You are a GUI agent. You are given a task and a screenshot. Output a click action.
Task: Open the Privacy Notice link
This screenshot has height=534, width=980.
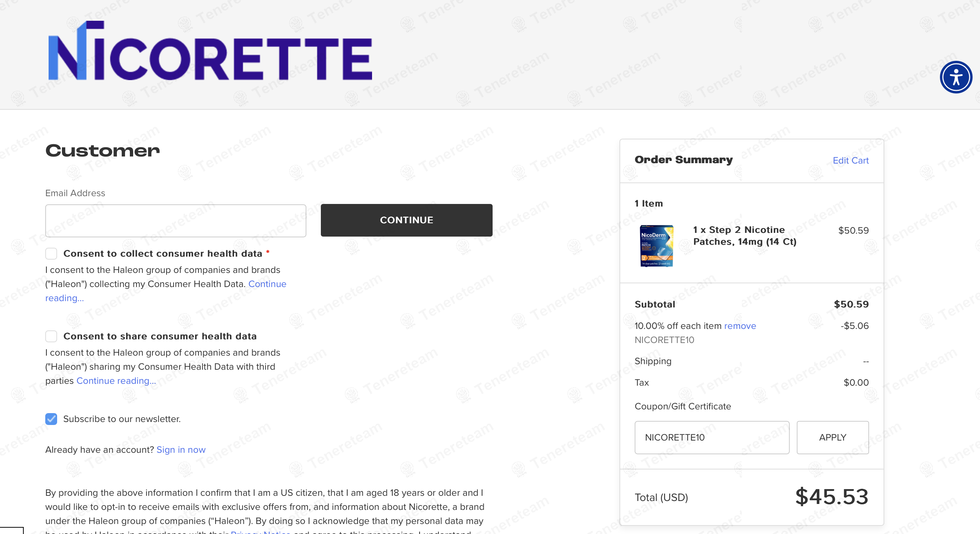pos(261,532)
